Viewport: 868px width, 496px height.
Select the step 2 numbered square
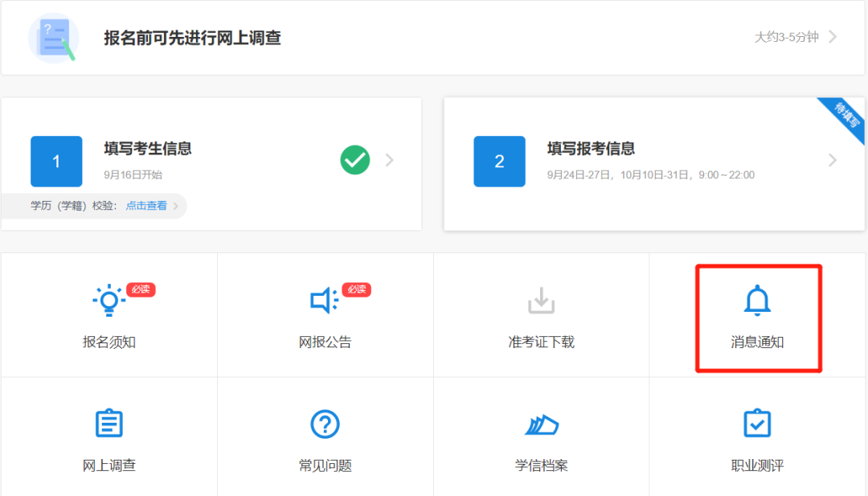pyautogui.click(x=499, y=161)
